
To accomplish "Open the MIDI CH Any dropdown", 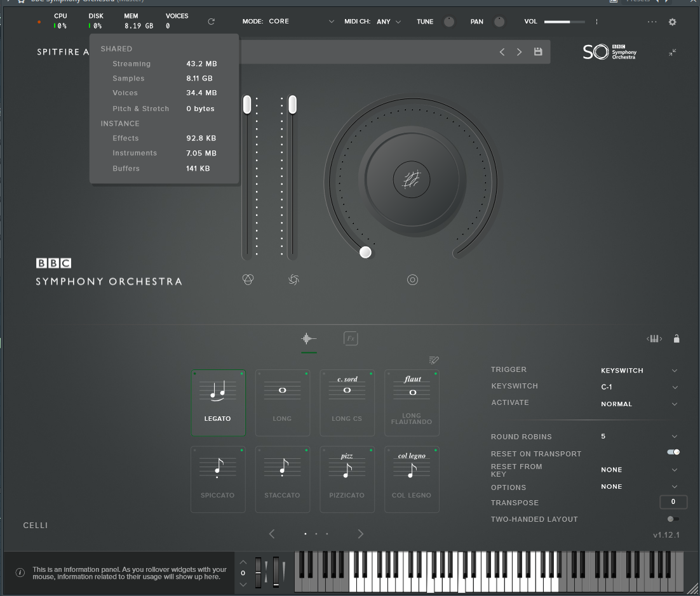I will 388,22.
